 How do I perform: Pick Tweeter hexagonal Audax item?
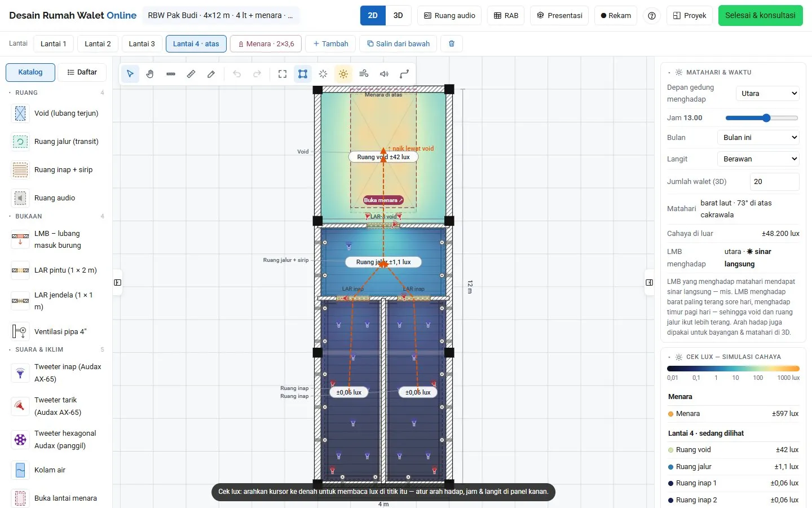[56, 439]
